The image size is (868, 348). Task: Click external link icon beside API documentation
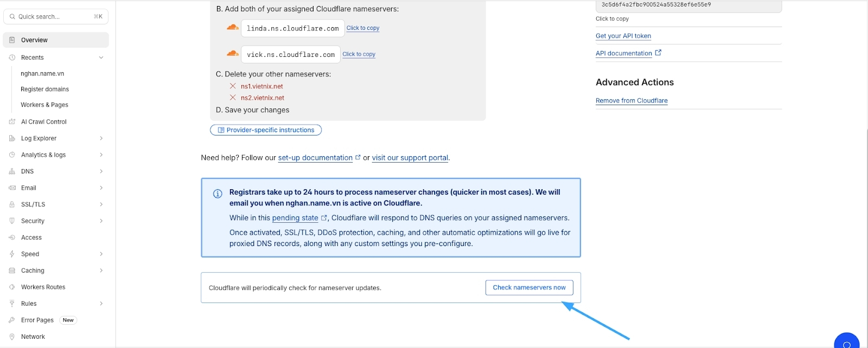[658, 53]
